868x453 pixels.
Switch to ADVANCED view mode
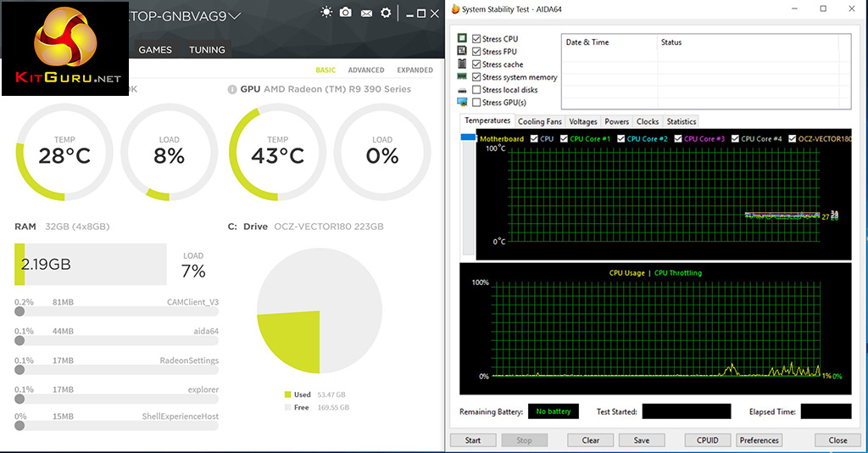366,70
